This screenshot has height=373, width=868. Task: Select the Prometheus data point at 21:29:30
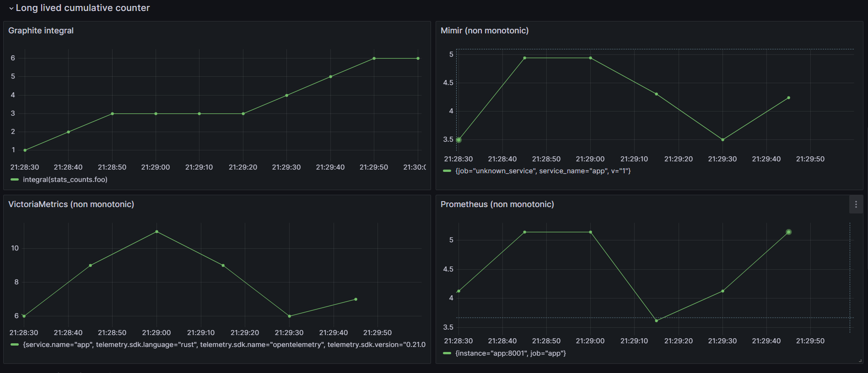(x=723, y=291)
